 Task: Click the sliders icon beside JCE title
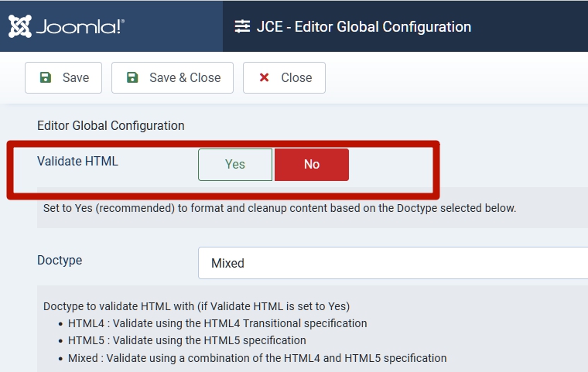[x=241, y=27]
